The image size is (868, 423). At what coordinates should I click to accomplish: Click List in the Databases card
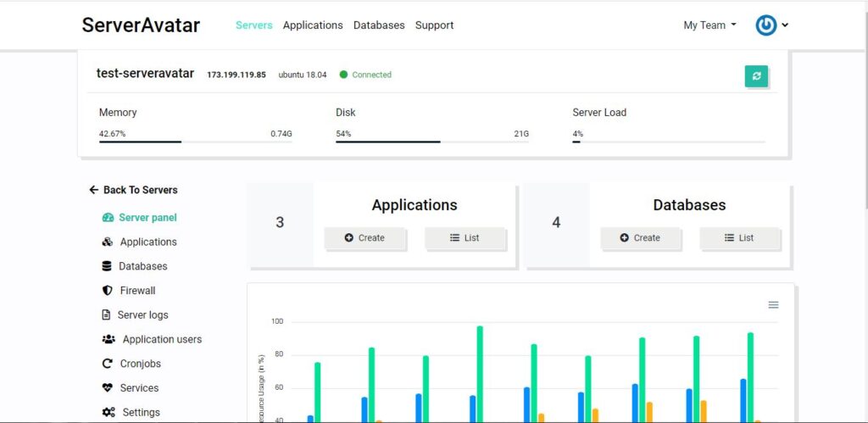[x=739, y=238]
